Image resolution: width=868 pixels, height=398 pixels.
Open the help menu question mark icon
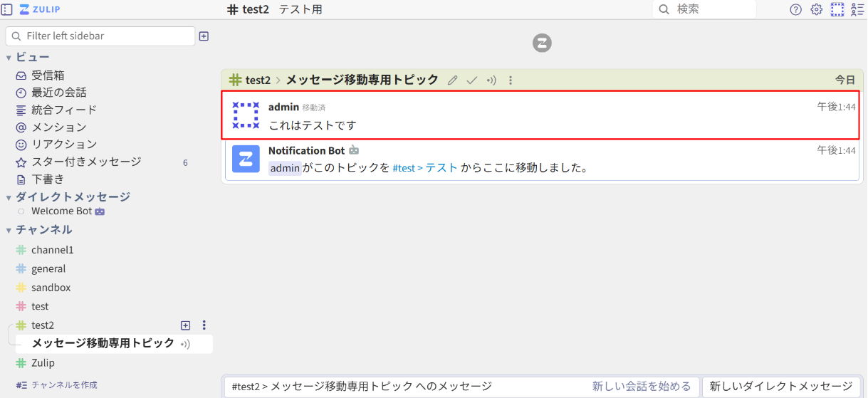(x=796, y=9)
